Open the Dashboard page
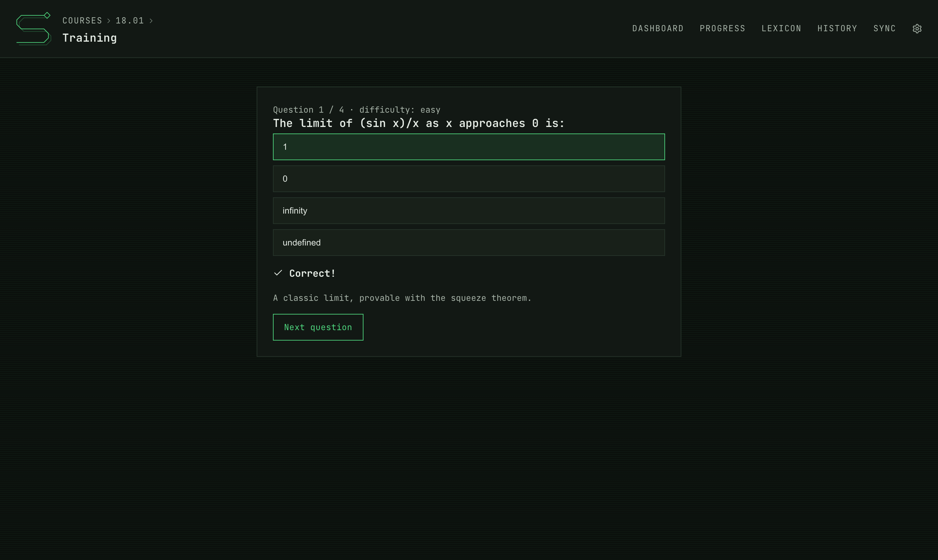This screenshot has width=938, height=560. [x=658, y=29]
